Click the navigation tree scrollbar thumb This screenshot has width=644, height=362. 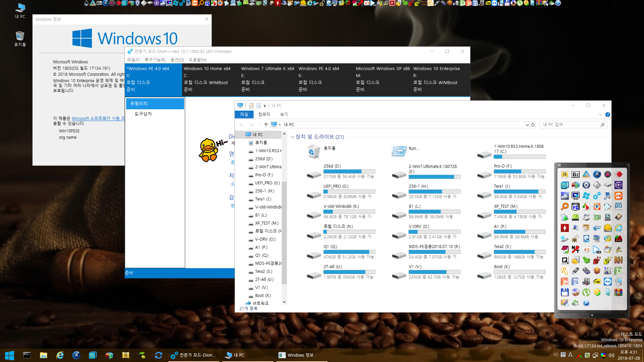pyautogui.click(x=284, y=233)
